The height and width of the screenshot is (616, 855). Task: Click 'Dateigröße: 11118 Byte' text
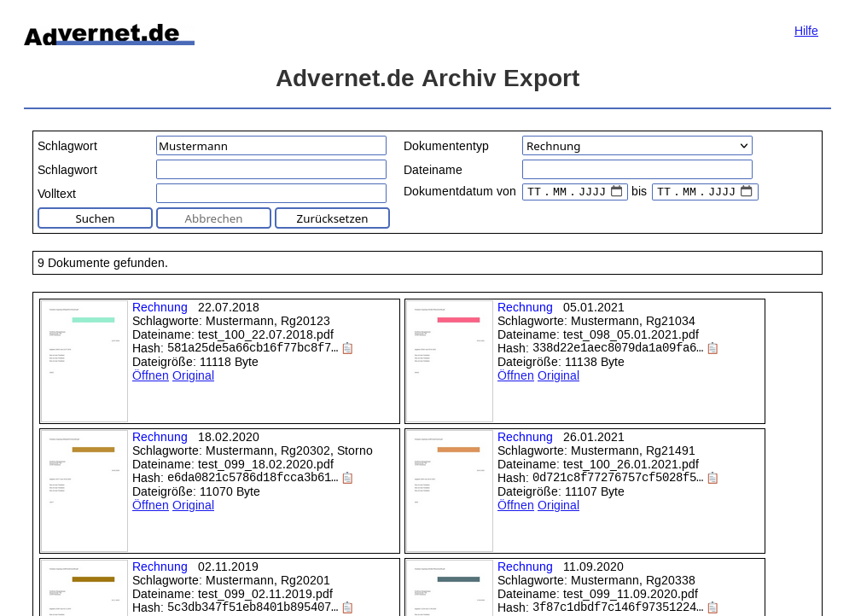click(x=195, y=362)
